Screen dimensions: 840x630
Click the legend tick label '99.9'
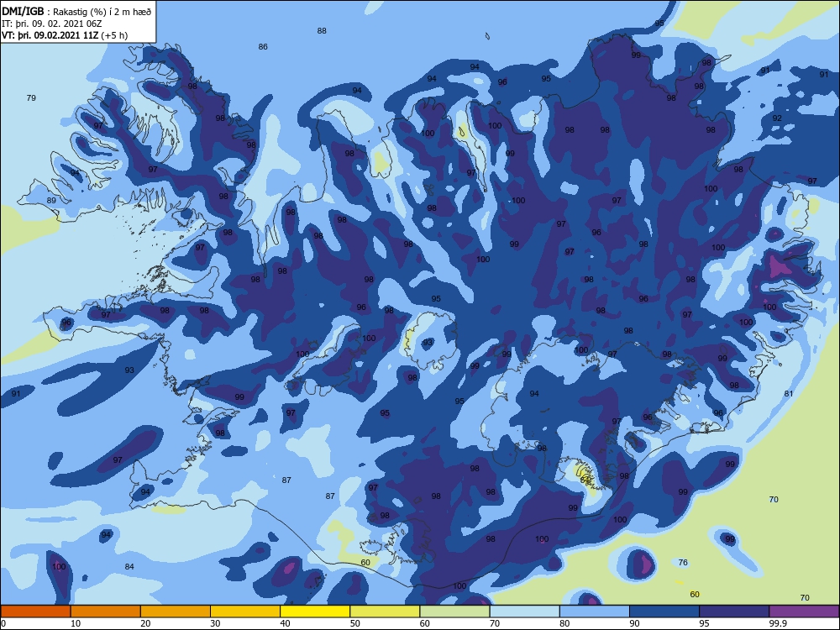click(x=778, y=623)
